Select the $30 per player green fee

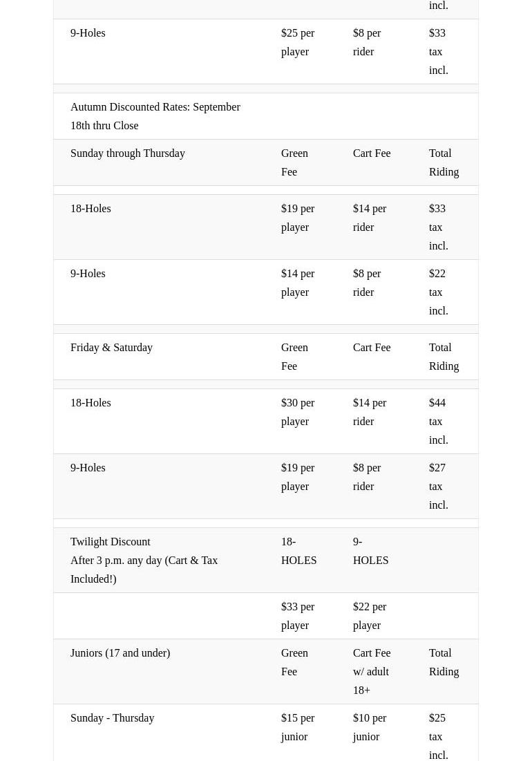[x=298, y=412]
